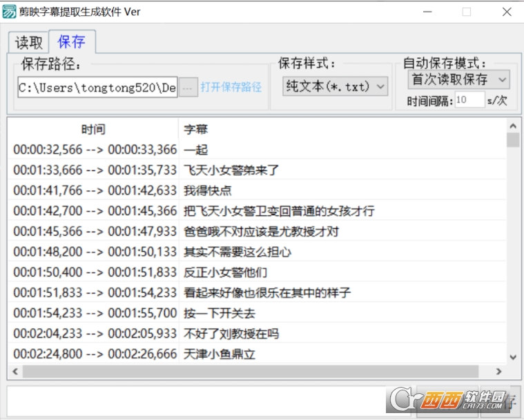Click timestamp 00:01:33,666 --> 00:01:35,733
524x420 pixels.
tap(95, 170)
